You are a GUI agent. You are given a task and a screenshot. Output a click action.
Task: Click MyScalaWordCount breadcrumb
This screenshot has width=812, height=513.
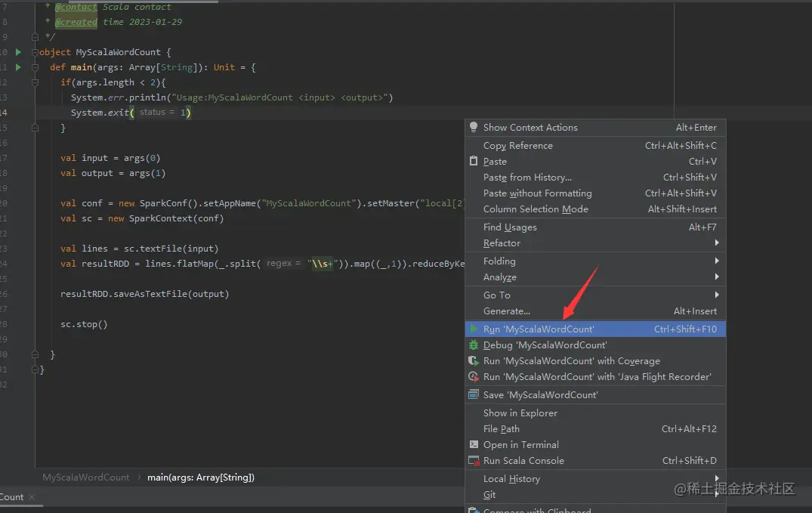coord(86,477)
